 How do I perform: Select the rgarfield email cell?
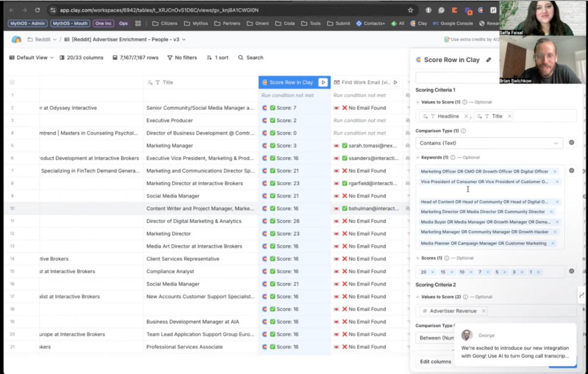pos(367,184)
